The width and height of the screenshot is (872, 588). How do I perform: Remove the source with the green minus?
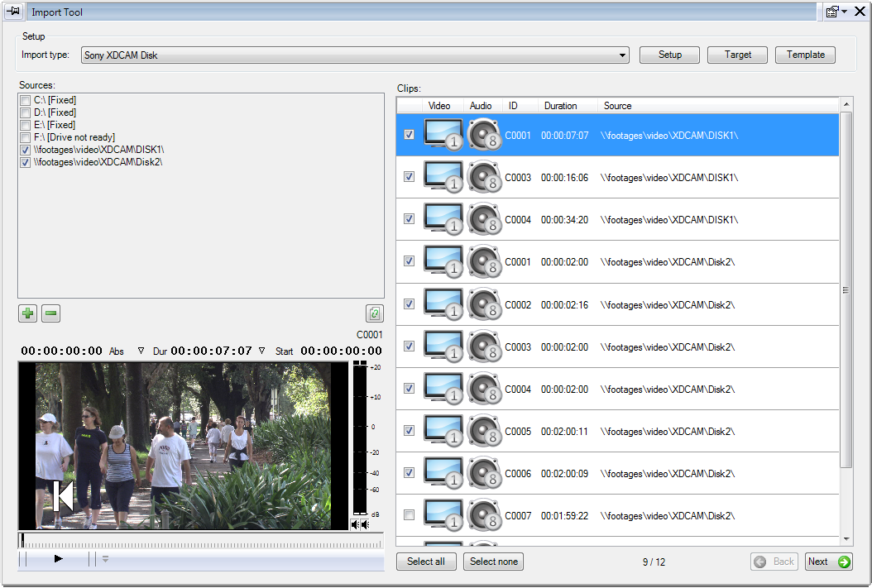(x=50, y=313)
